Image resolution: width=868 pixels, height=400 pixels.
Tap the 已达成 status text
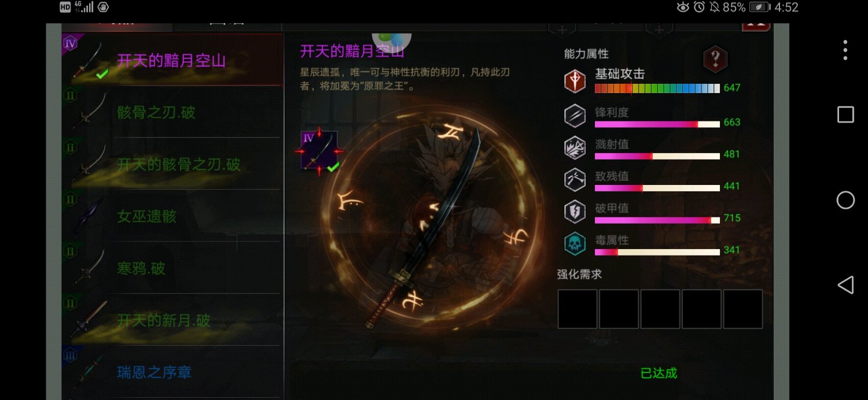[x=659, y=373]
